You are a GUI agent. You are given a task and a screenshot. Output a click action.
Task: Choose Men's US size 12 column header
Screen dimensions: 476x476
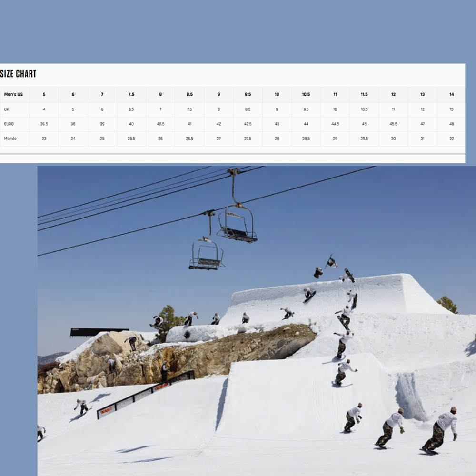tap(393, 94)
